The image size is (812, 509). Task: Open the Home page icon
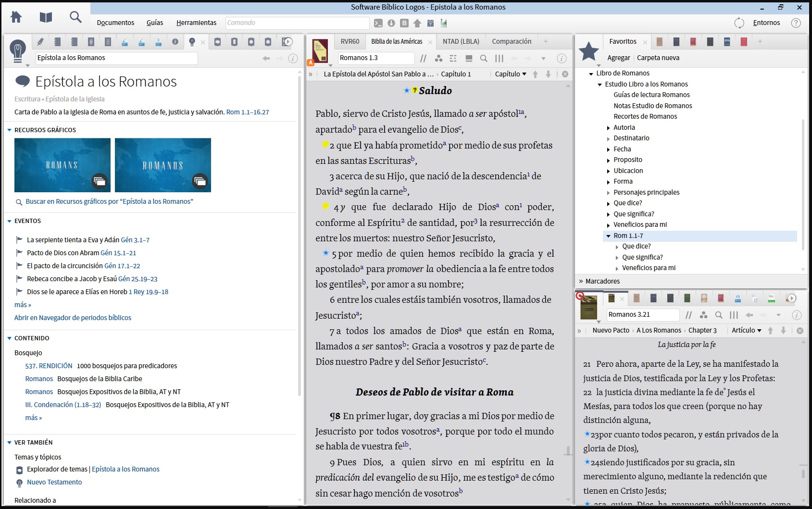point(16,17)
